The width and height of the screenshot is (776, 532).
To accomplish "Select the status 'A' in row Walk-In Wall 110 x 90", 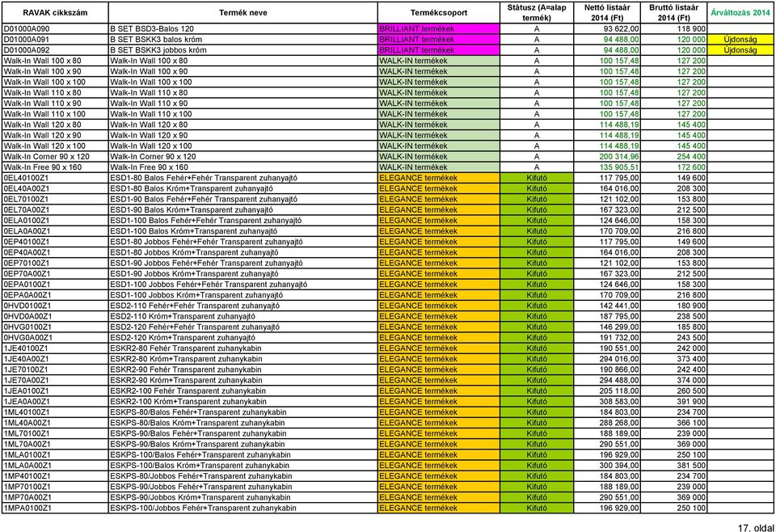I will click(537, 103).
